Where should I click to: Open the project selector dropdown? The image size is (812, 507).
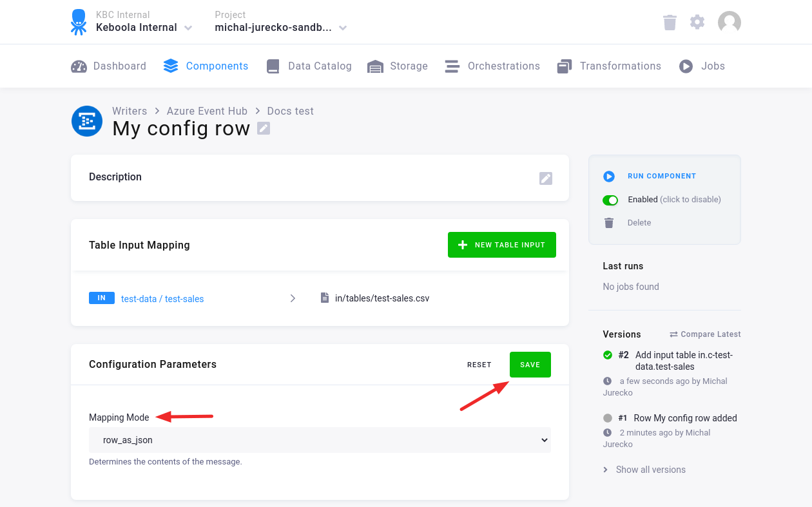tap(343, 28)
